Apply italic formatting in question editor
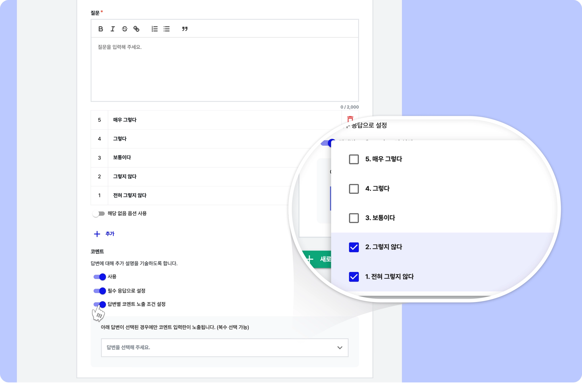 click(x=113, y=29)
